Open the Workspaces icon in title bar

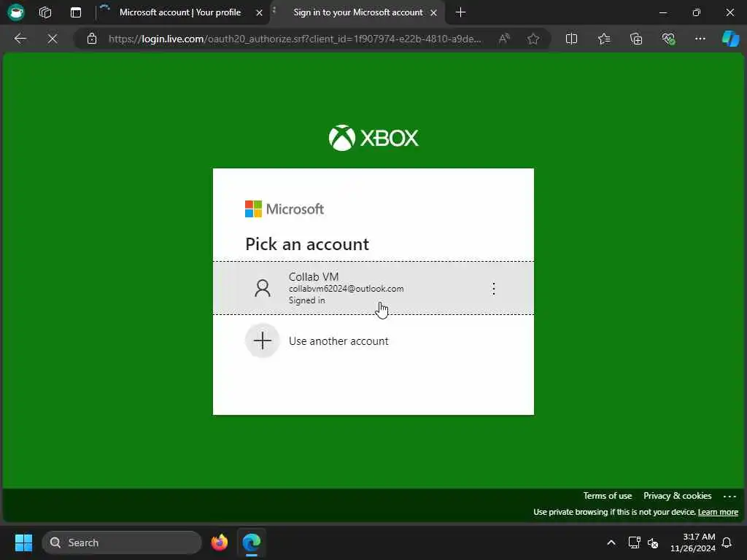(x=45, y=12)
